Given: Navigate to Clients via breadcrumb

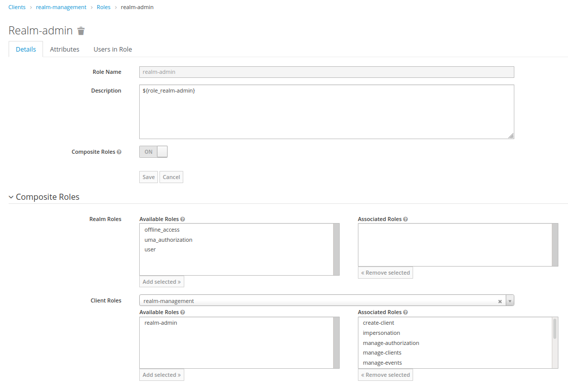Looking at the screenshot, I should click(17, 7).
